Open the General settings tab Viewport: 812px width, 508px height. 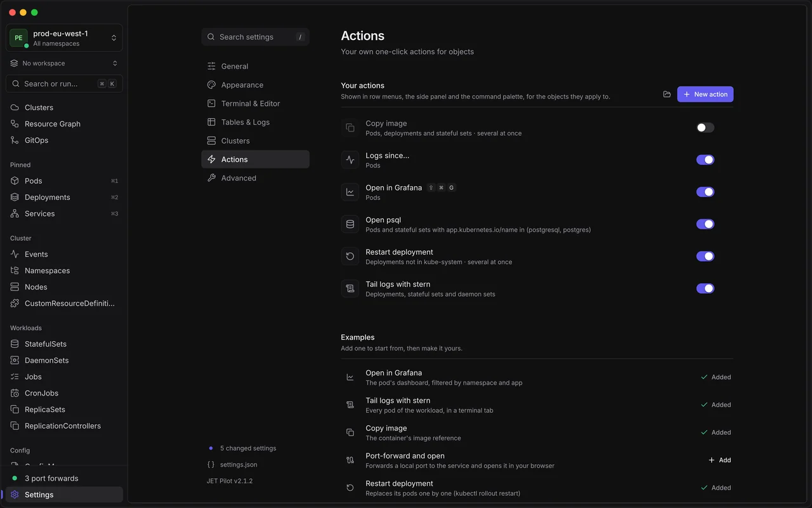point(255,66)
